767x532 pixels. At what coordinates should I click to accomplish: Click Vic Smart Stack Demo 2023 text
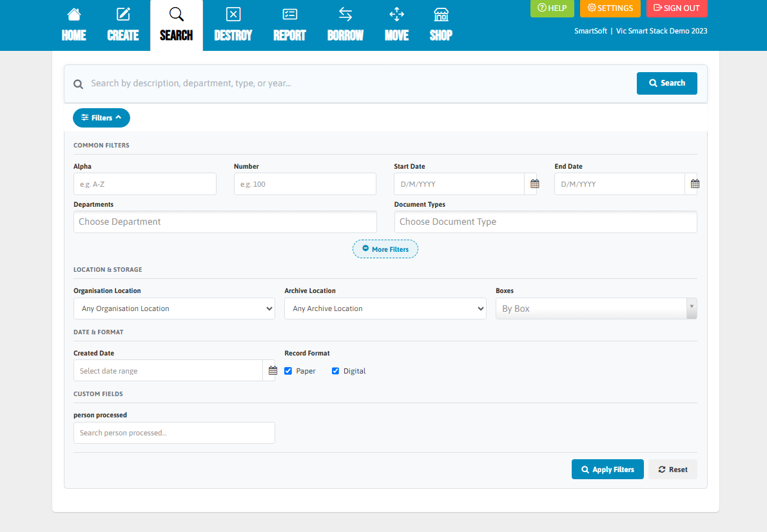coord(661,31)
